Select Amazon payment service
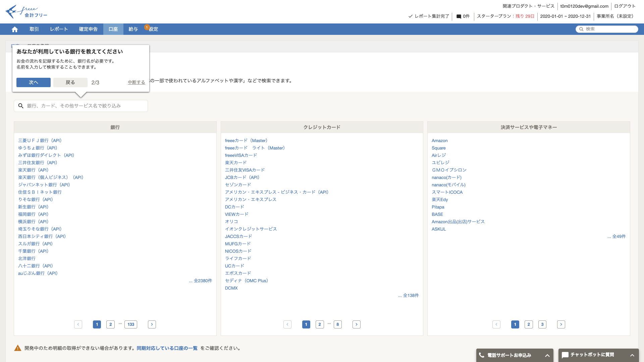Screen dimensions: 644x362 click(x=440, y=141)
